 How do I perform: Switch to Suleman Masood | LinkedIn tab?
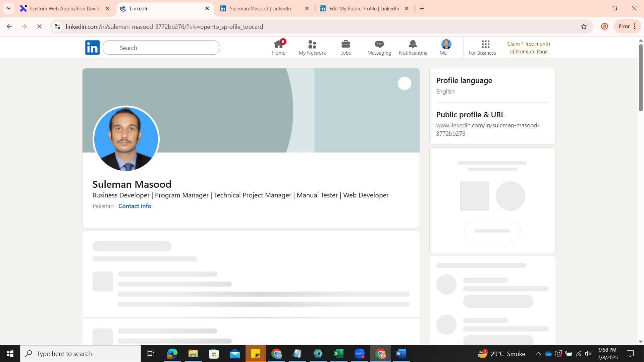(260, 8)
